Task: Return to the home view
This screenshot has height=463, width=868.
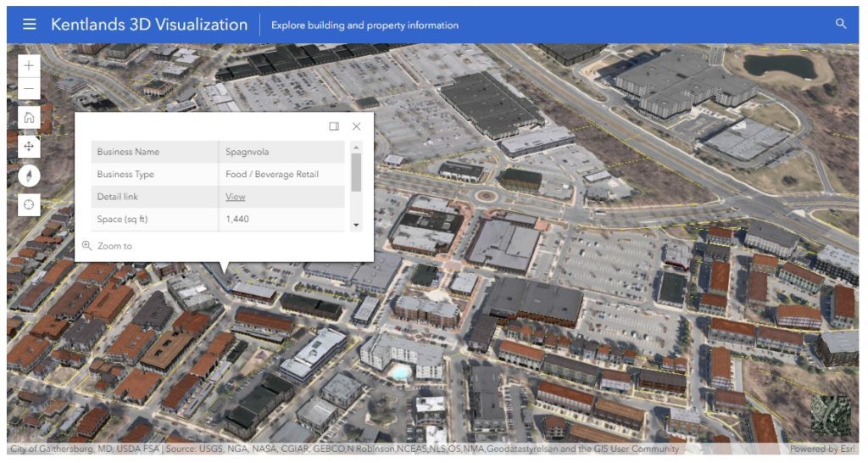Action: coord(29,117)
